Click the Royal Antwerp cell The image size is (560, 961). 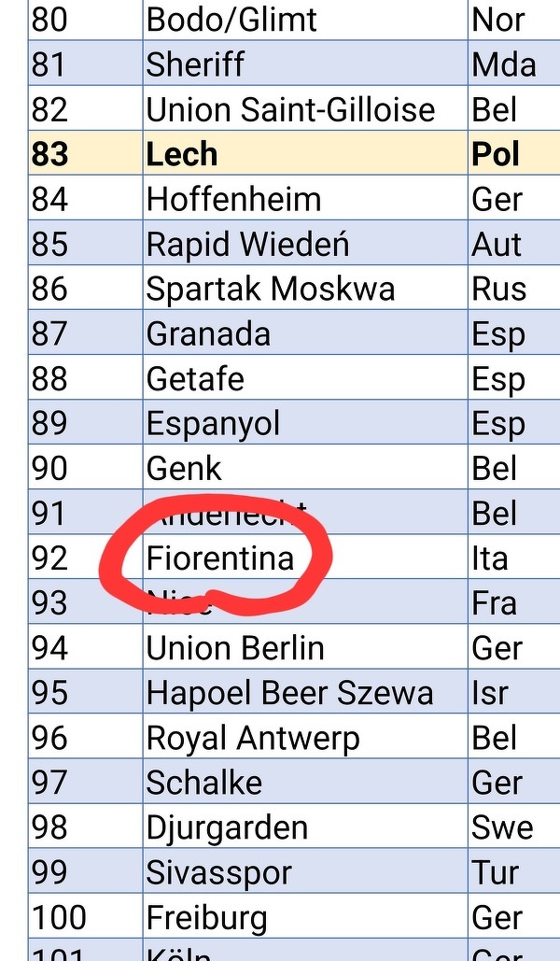252,738
